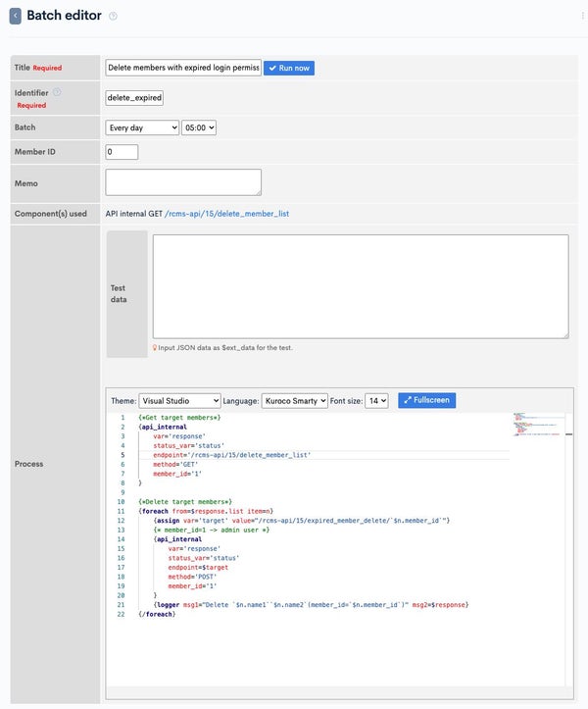Click inside the Memo text area

(183, 182)
